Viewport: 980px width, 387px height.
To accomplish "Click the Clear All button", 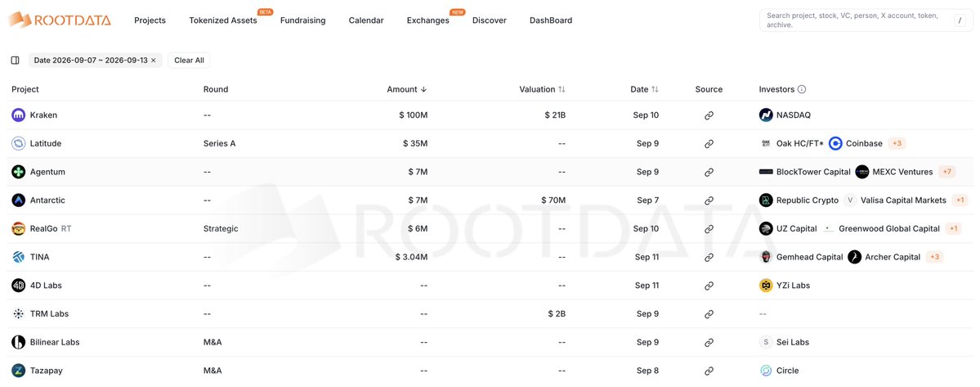I will point(189,61).
